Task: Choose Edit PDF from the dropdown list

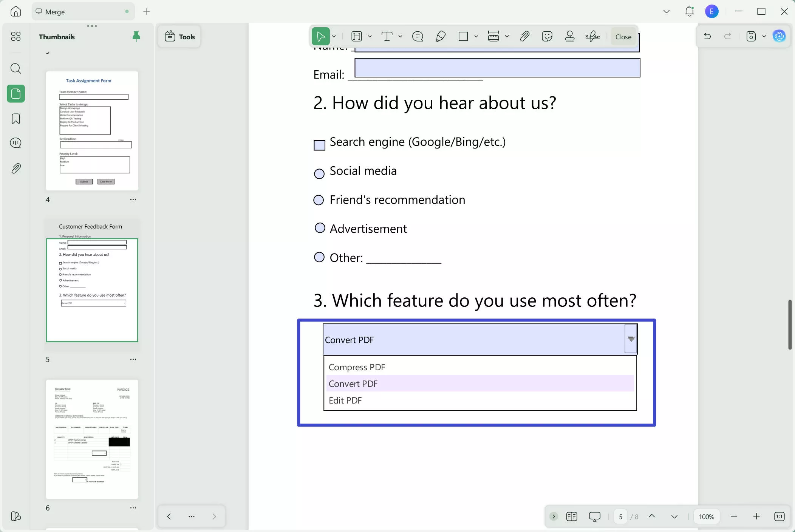Action: 345,400
